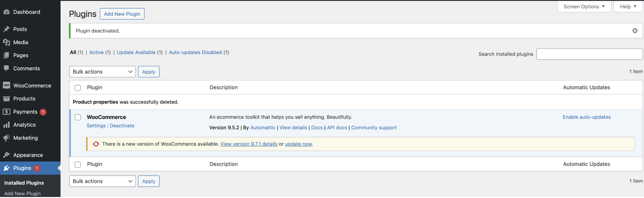
Task: Expand the Screen Options panel
Action: pyautogui.click(x=584, y=7)
